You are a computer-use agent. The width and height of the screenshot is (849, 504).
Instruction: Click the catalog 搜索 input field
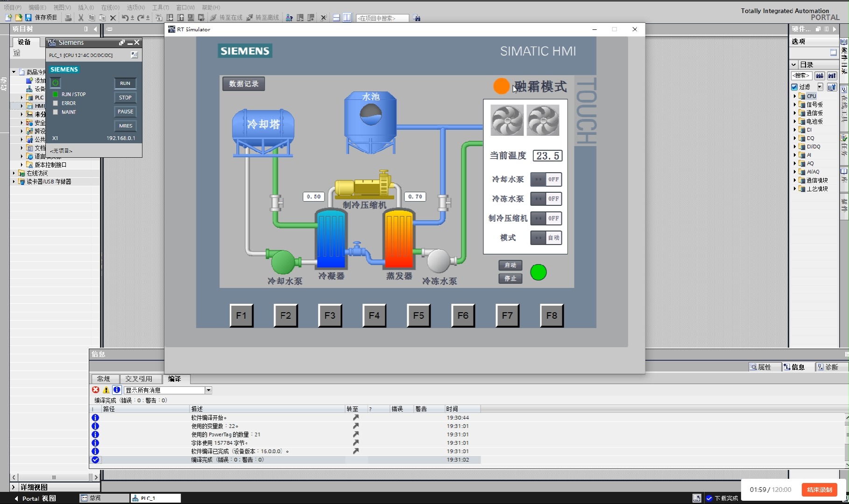(801, 76)
